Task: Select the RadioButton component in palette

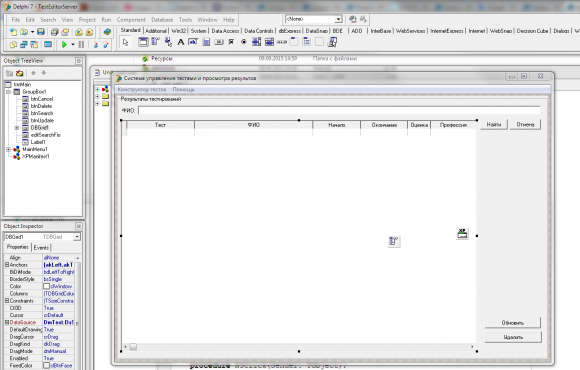Action: click(x=243, y=42)
